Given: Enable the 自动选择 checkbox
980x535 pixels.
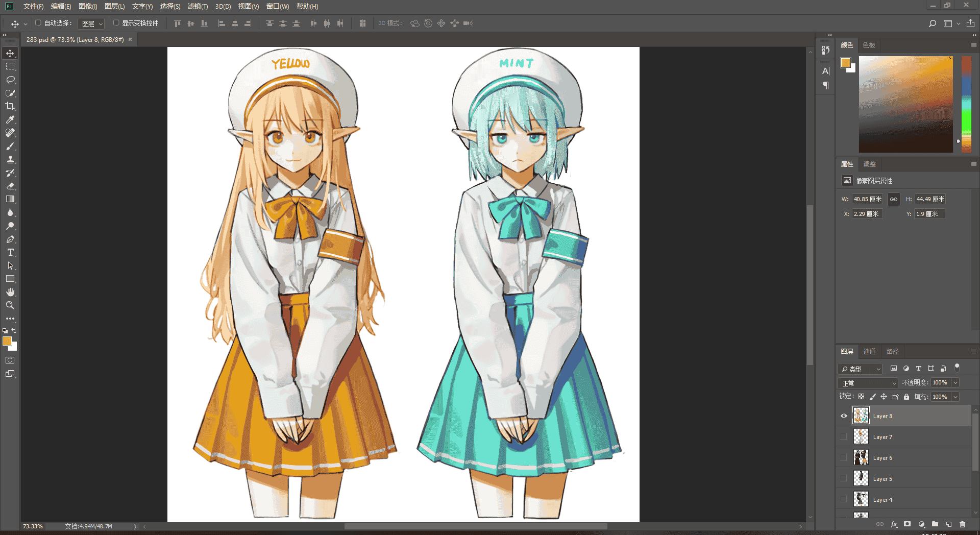Looking at the screenshot, I should [x=38, y=23].
